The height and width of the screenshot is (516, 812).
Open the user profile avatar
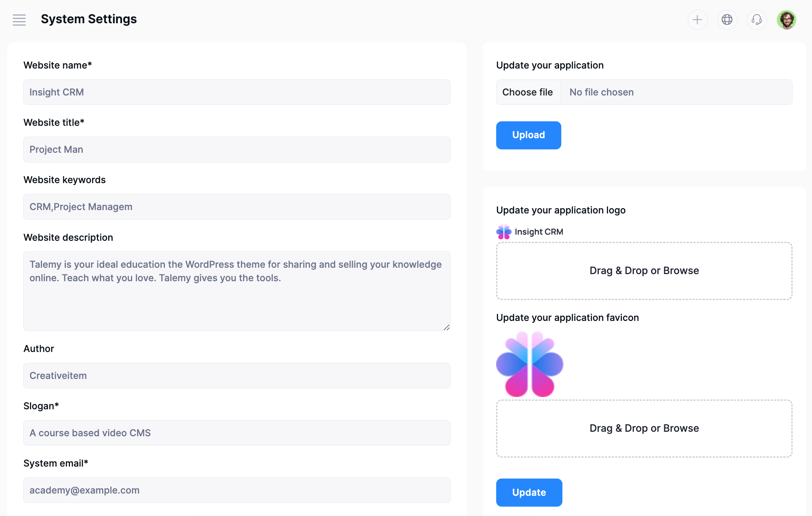pos(786,19)
